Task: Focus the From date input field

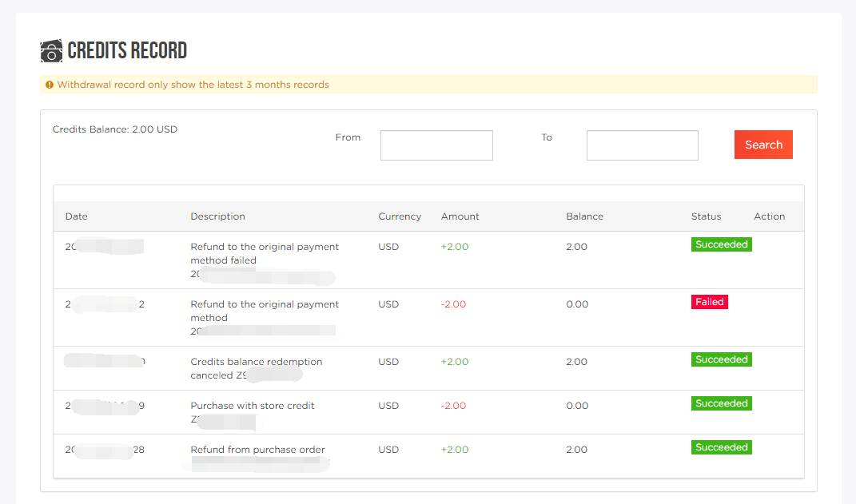Action: tap(436, 145)
